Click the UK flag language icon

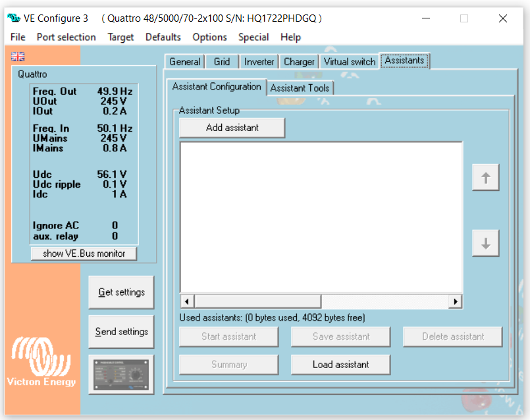pyautogui.click(x=18, y=57)
